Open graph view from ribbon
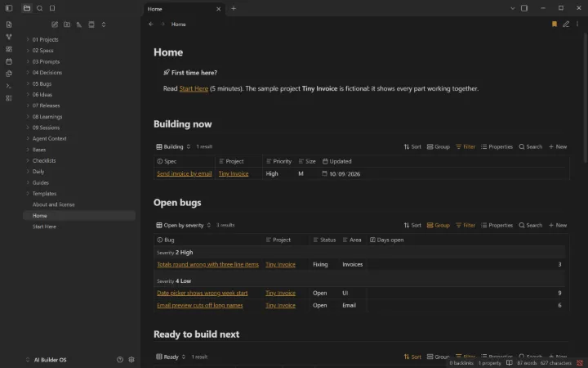588x368 pixels. point(9,37)
